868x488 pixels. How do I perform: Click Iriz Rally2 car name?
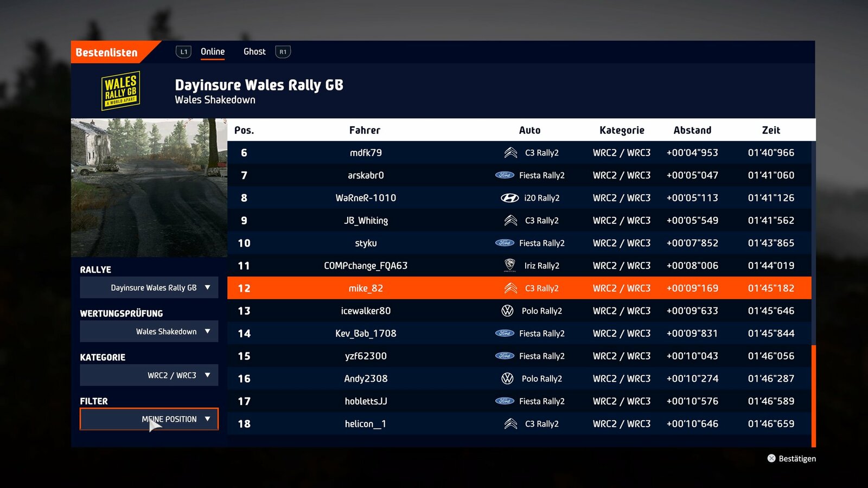tap(542, 266)
